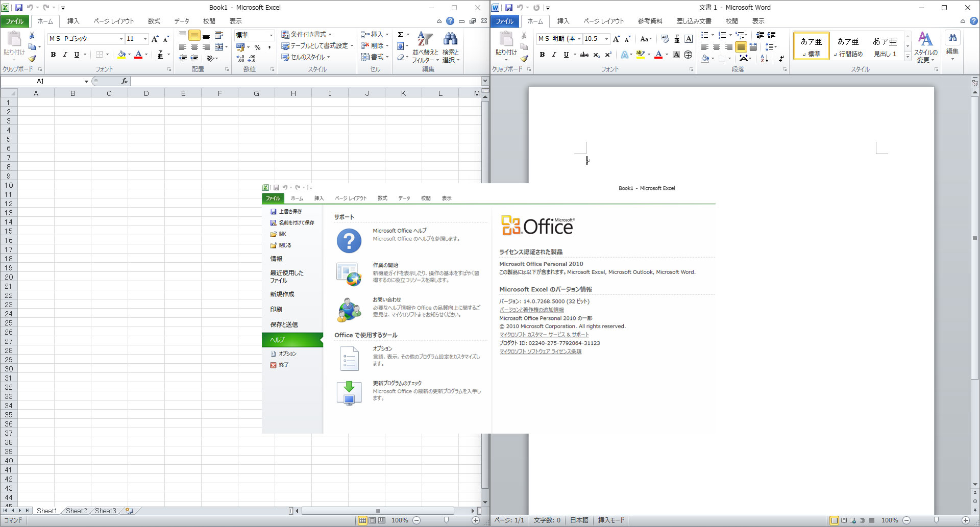Open Excel Find & Select binoculars (検索と選択)
Screen dimensions: 980x527
coord(451,47)
